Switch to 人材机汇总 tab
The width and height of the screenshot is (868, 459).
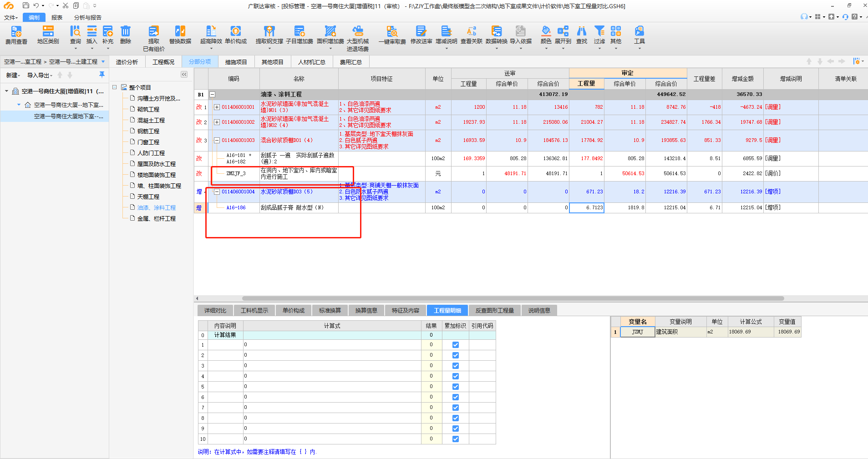312,62
